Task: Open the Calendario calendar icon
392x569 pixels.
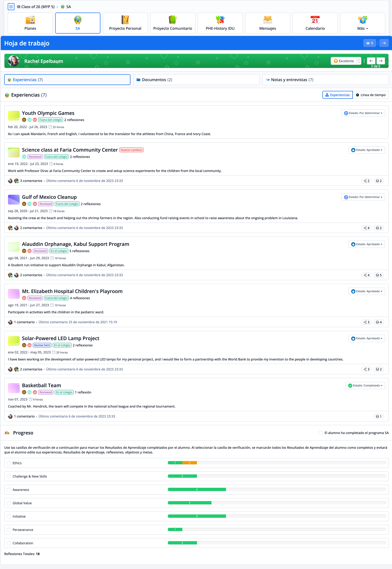Action: (x=315, y=20)
